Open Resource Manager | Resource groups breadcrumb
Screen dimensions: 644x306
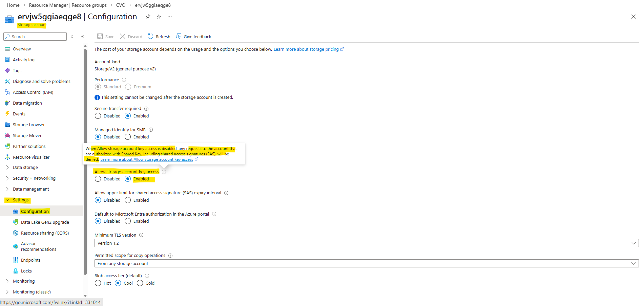point(68,5)
